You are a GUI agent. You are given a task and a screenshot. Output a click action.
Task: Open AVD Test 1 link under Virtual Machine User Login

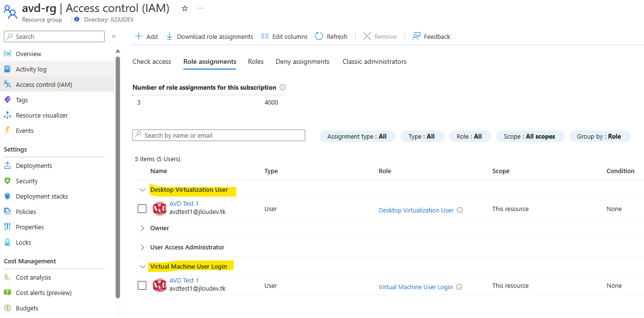pyautogui.click(x=184, y=281)
